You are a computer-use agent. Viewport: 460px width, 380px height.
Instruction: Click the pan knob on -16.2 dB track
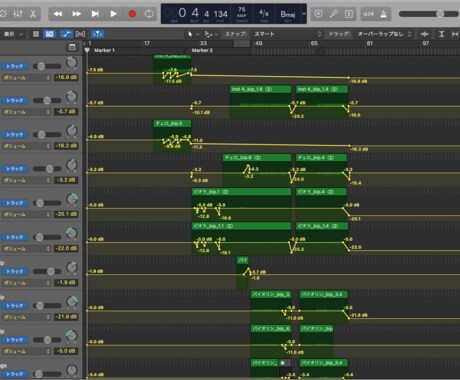pyautogui.click(x=72, y=131)
